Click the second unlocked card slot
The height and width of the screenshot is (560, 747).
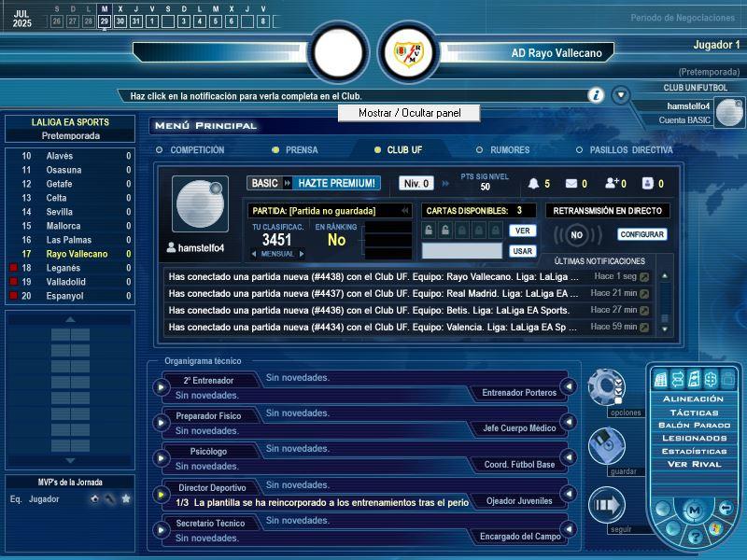coord(445,231)
